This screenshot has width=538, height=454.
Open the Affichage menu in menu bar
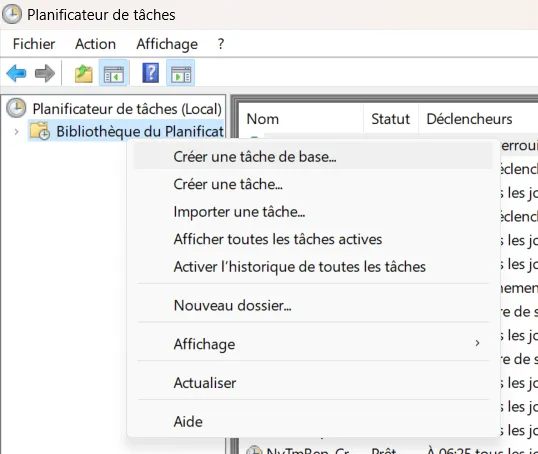[x=167, y=44]
